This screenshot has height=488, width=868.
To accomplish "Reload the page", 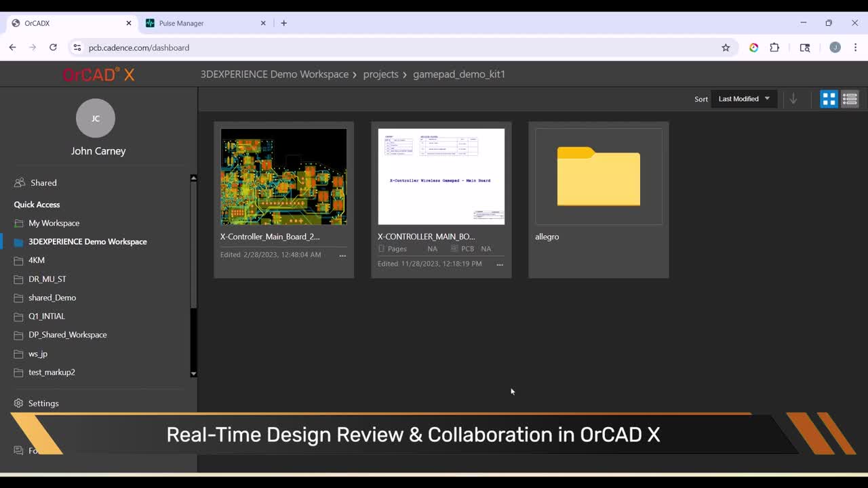I will pos(53,47).
